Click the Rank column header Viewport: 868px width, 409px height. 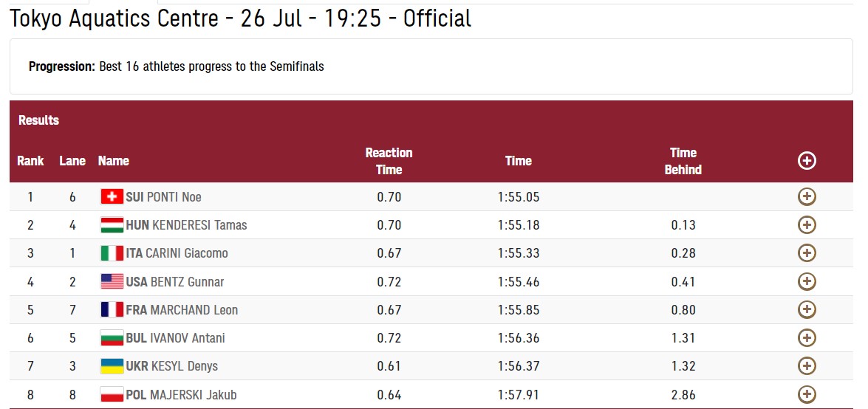pyautogui.click(x=30, y=161)
